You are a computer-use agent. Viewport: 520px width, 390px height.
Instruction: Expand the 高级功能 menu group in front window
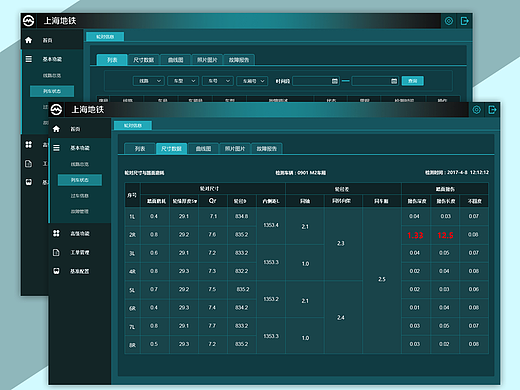coord(80,233)
